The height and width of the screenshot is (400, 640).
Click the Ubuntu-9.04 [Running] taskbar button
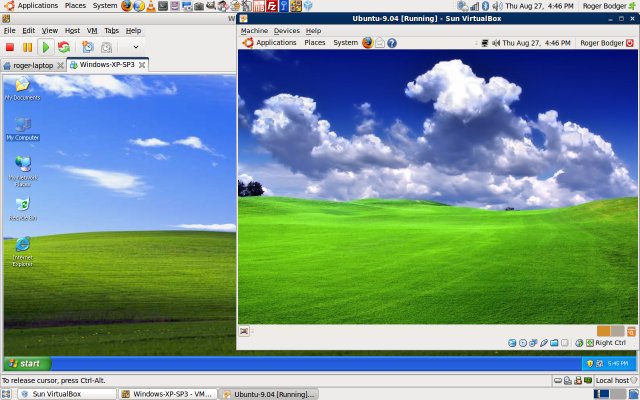(x=268, y=394)
